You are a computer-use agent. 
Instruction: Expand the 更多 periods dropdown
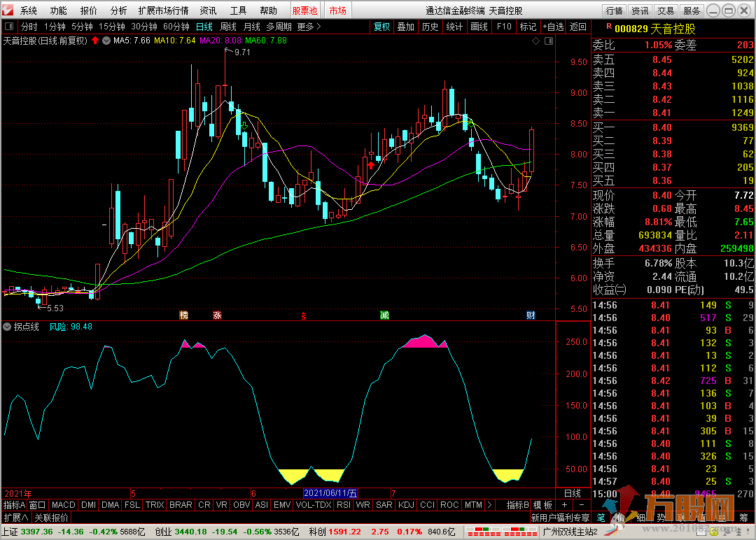(x=309, y=27)
